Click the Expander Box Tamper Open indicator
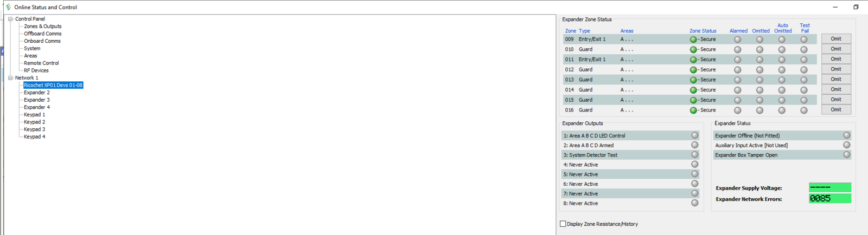Screen dimensions: 868x235 point(847,155)
